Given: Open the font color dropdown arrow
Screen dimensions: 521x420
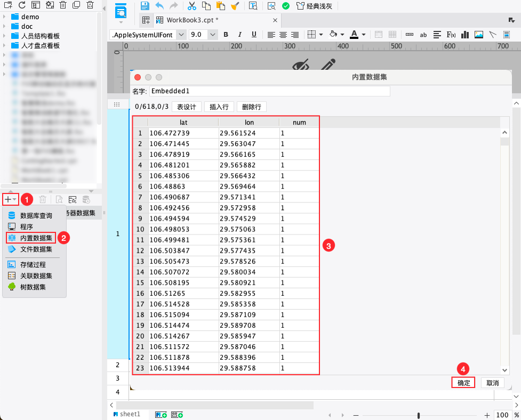Looking at the screenshot, I should tap(364, 35).
